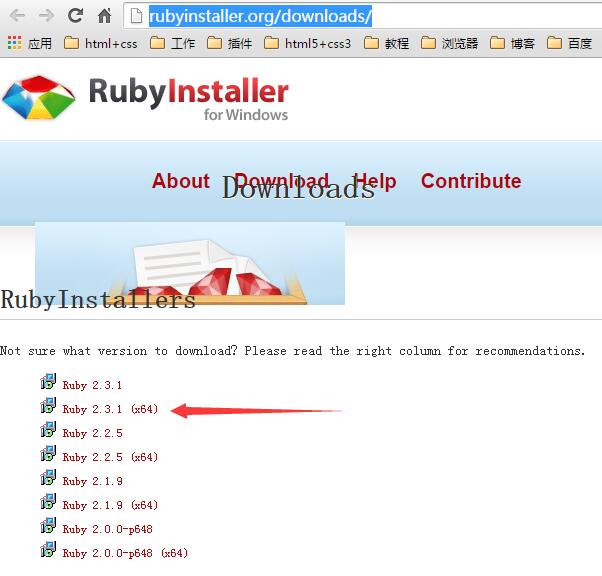Click the rubyinstaller.org/downloads/ address field
Screen dimensions: 602x576
point(362,16)
